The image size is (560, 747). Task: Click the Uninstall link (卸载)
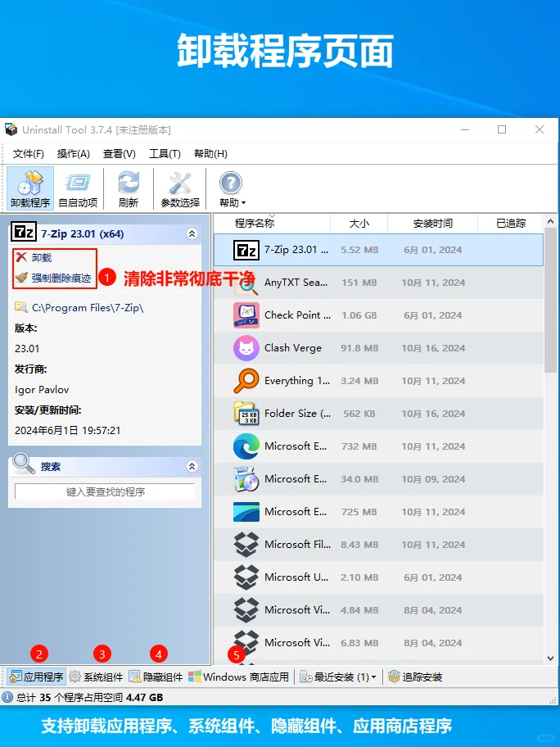click(x=42, y=258)
